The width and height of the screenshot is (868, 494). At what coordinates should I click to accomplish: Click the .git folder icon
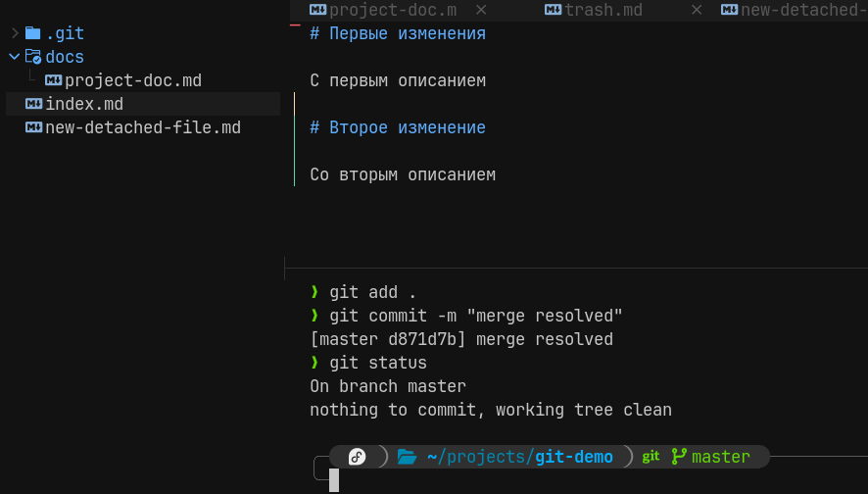[x=32, y=33]
